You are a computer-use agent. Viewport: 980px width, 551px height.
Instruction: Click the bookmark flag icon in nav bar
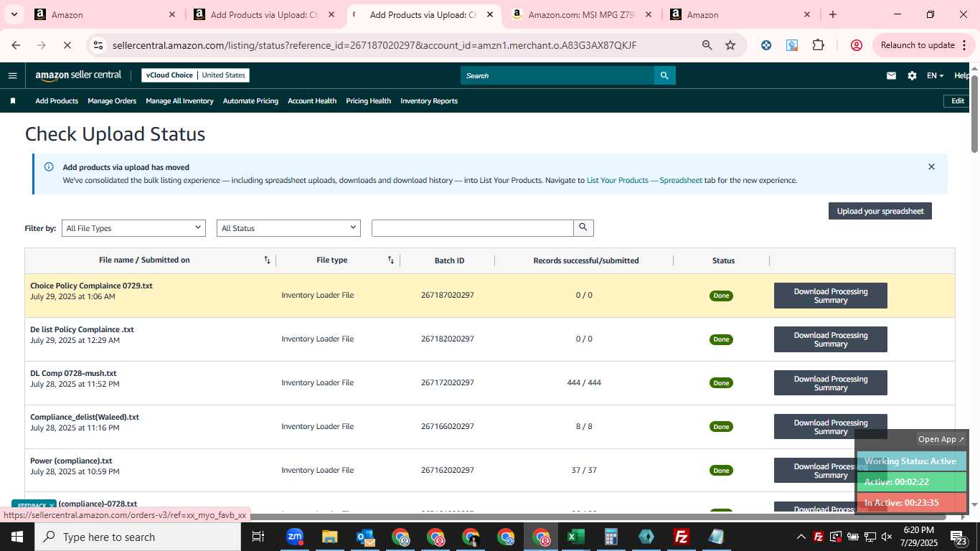click(x=12, y=101)
